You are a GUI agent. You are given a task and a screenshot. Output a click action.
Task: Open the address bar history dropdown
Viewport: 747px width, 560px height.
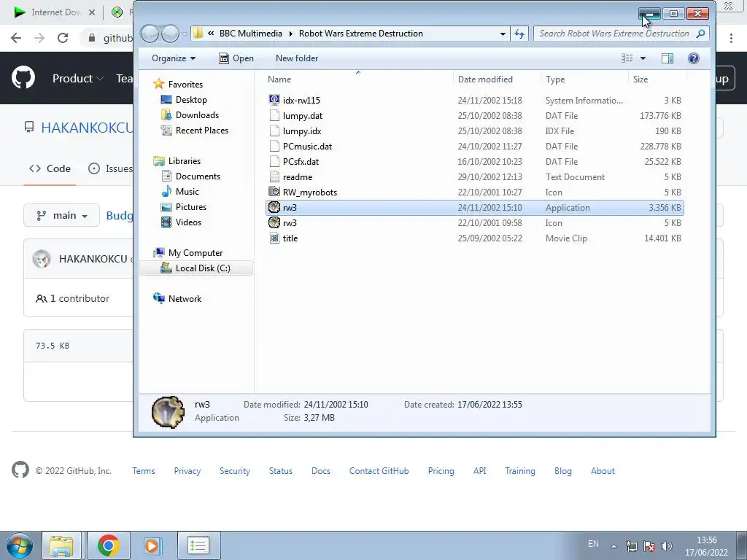(x=503, y=34)
